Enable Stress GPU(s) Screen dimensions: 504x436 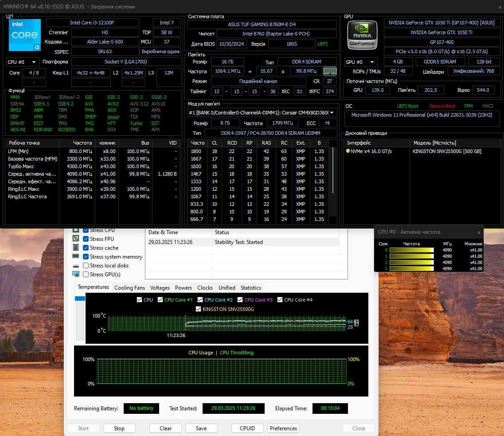pyautogui.click(x=86, y=274)
